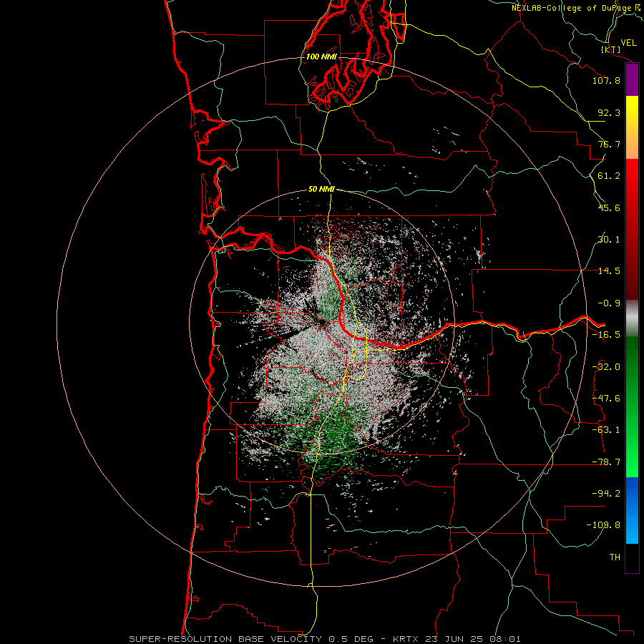The image size is (644, 644).
Task: Select the 61.2 velocity legend value
Action: pos(609,176)
